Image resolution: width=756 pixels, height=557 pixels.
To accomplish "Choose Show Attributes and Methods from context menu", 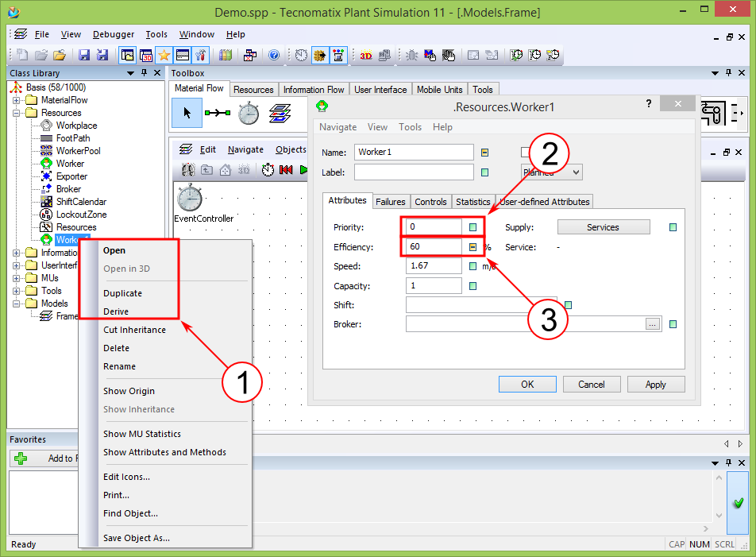I will click(165, 452).
